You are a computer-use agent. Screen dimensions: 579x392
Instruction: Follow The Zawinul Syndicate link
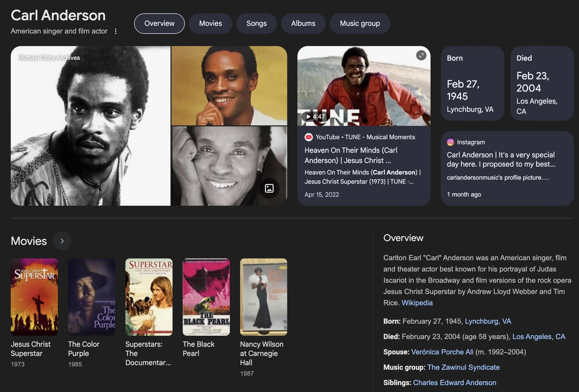pos(463,367)
